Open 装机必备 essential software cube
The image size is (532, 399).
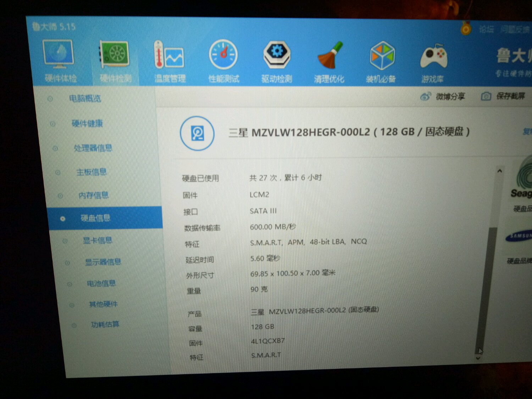(381, 62)
